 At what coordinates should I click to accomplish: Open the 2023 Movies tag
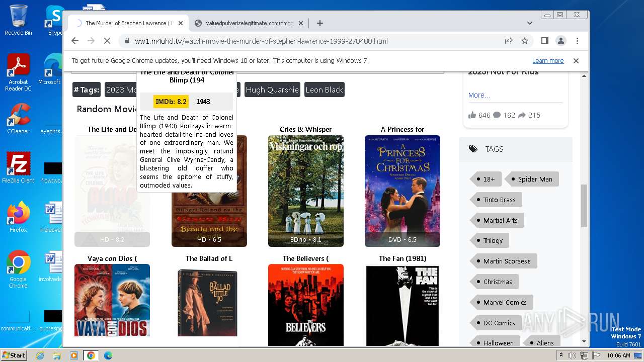[x=121, y=90]
